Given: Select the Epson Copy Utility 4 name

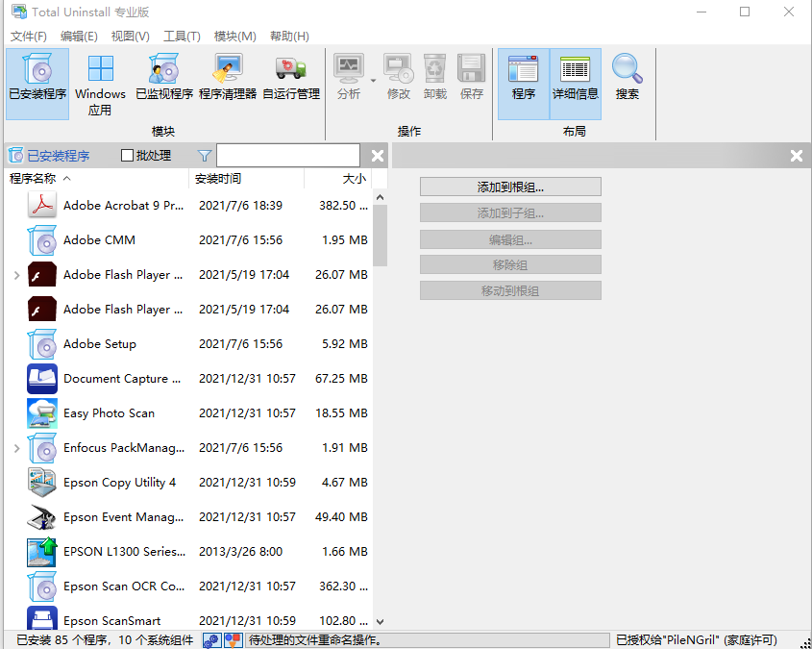Looking at the screenshot, I should point(119,483).
